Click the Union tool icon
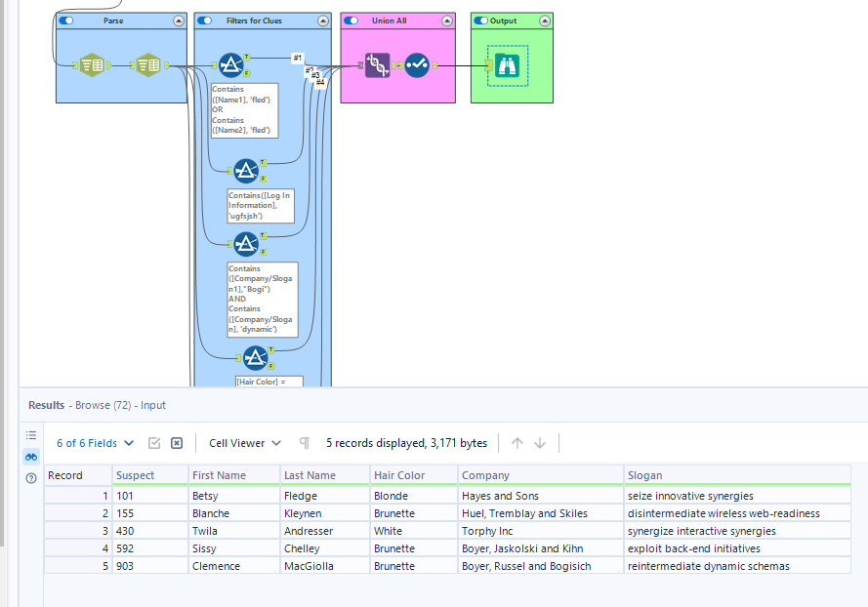Viewport: 868px width, 607px height. point(378,65)
